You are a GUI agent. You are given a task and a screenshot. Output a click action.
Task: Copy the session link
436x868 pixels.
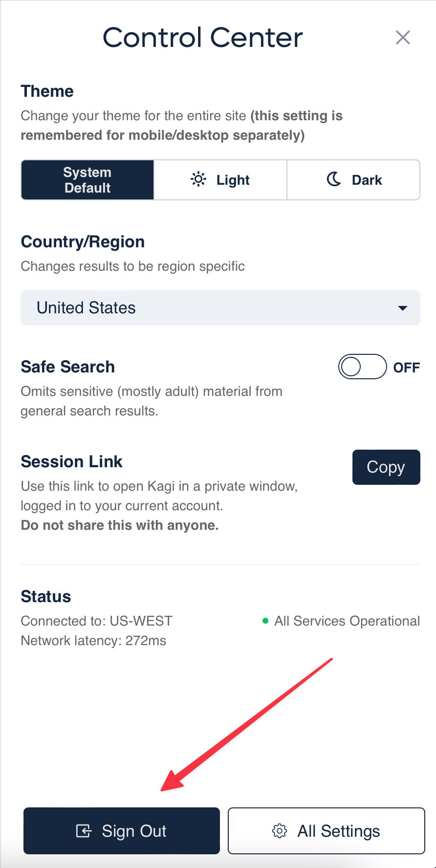(386, 467)
